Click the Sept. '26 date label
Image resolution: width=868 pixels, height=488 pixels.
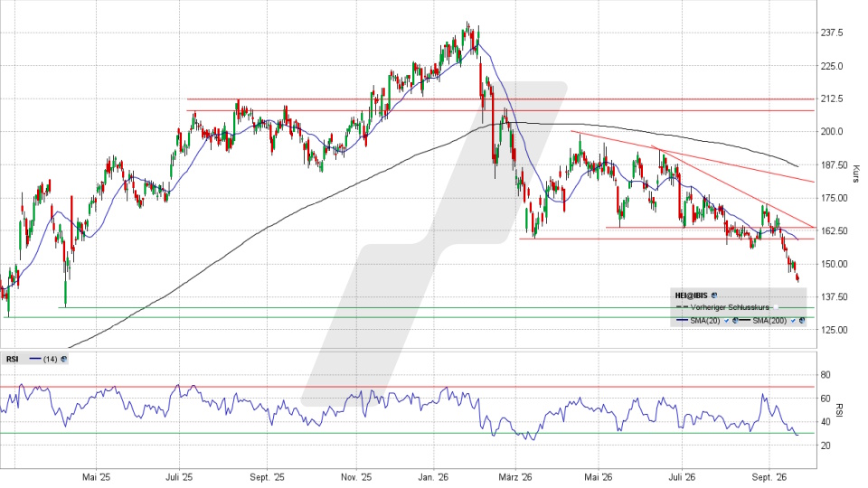[x=769, y=477]
